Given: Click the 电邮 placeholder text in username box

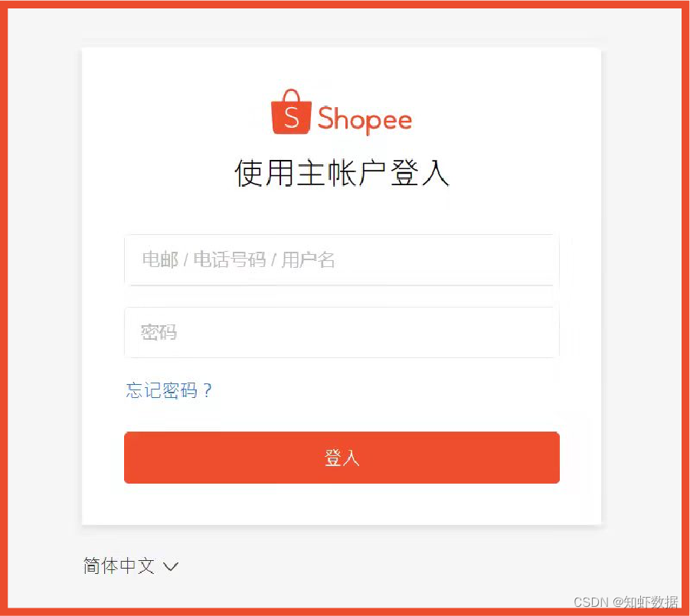Looking at the screenshot, I should click(160, 259).
